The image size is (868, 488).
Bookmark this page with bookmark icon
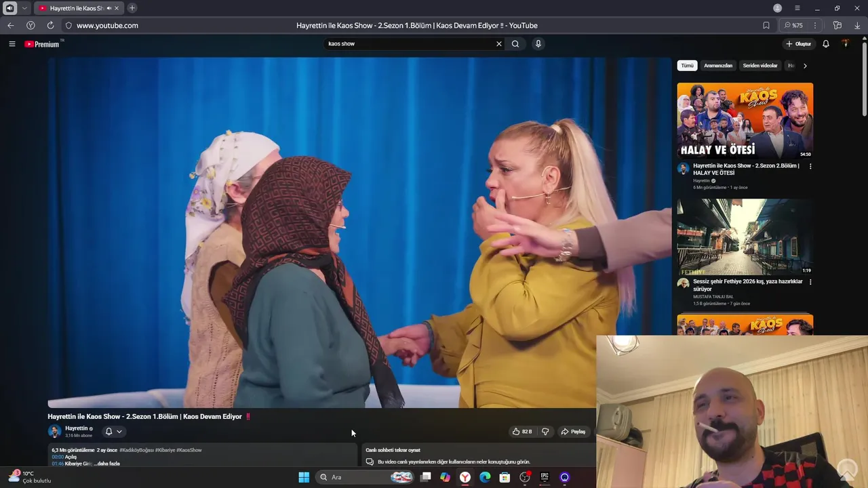(766, 25)
